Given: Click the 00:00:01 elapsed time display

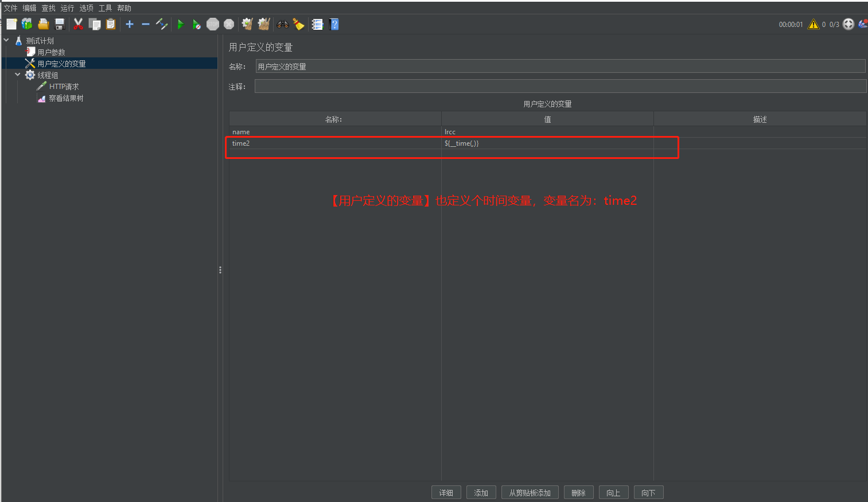Looking at the screenshot, I should tap(791, 25).
